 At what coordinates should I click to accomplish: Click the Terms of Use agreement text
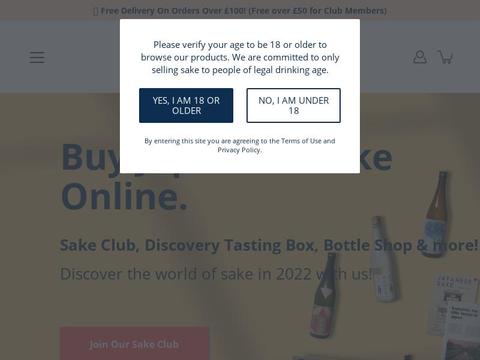point(240,145)
